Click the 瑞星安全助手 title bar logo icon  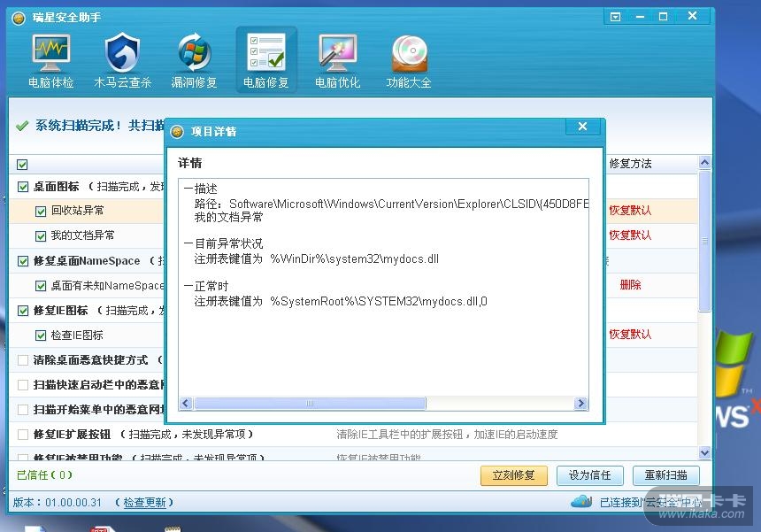click(19, 19)
